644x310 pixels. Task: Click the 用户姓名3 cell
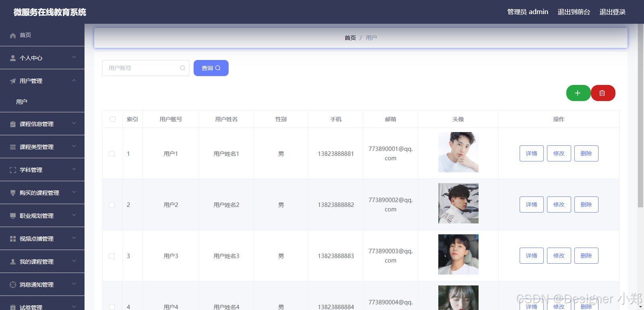tap(226, 256)
